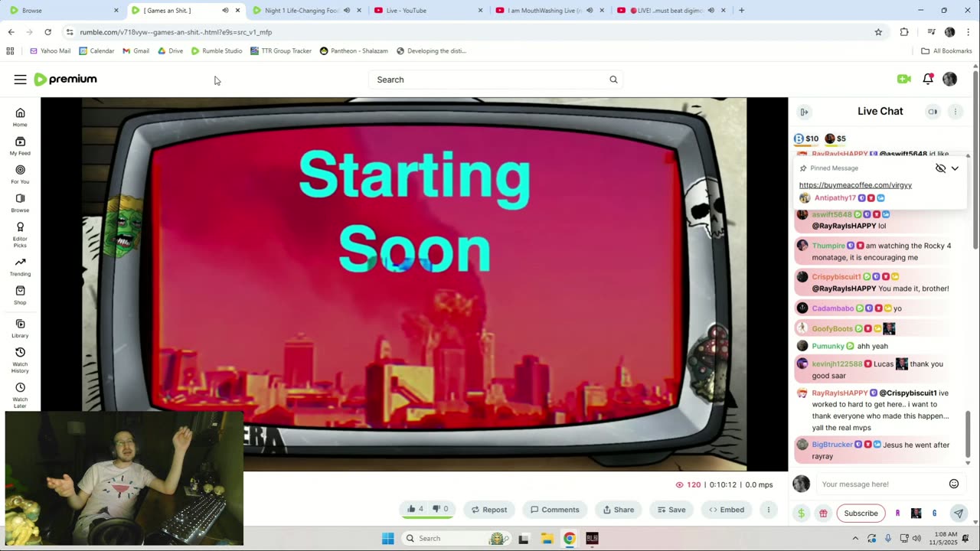980x551 pixels.
Task: Open the Comments button
Action: tap(555, 510)
